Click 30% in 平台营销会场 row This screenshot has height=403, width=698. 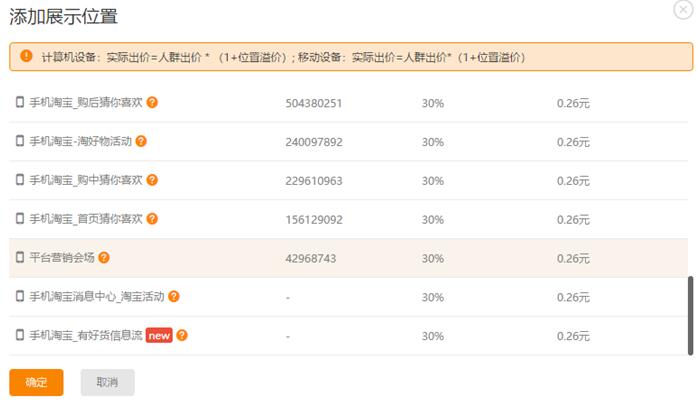click(433, 258)
